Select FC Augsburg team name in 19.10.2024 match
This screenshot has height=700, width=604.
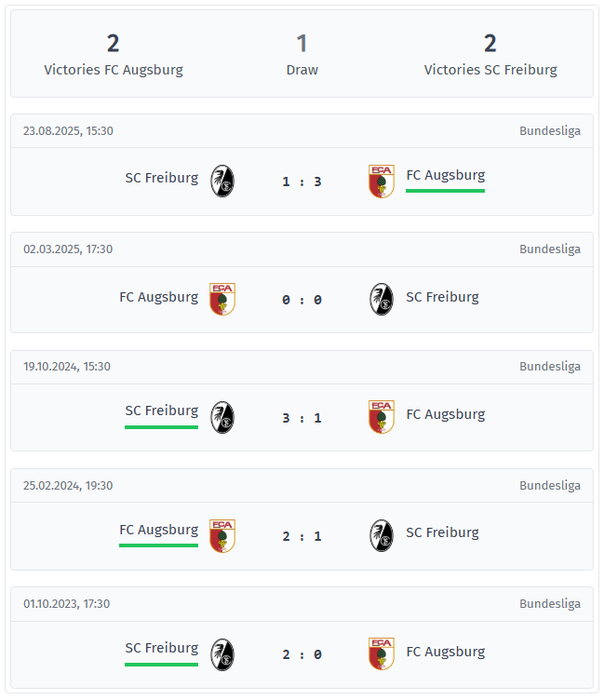445,414
